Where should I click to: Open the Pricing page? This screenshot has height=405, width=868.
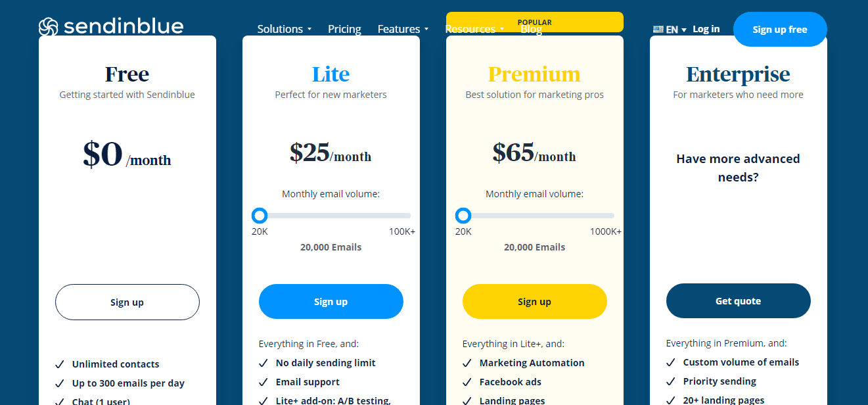(344, 29)
